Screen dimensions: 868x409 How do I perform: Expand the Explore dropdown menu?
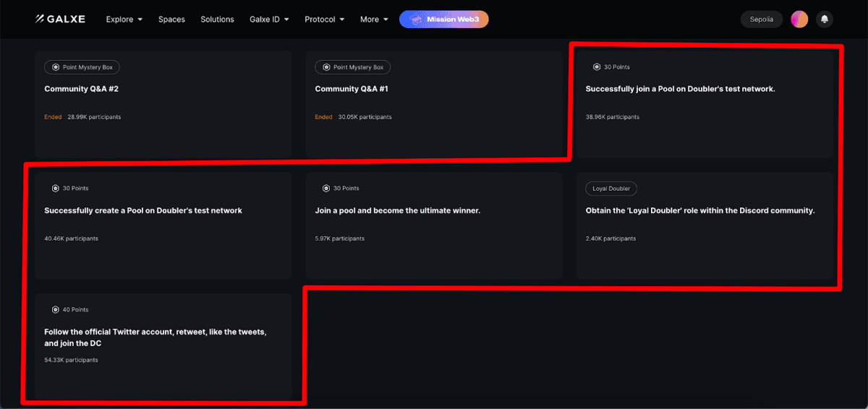click(x=124, y=20)
